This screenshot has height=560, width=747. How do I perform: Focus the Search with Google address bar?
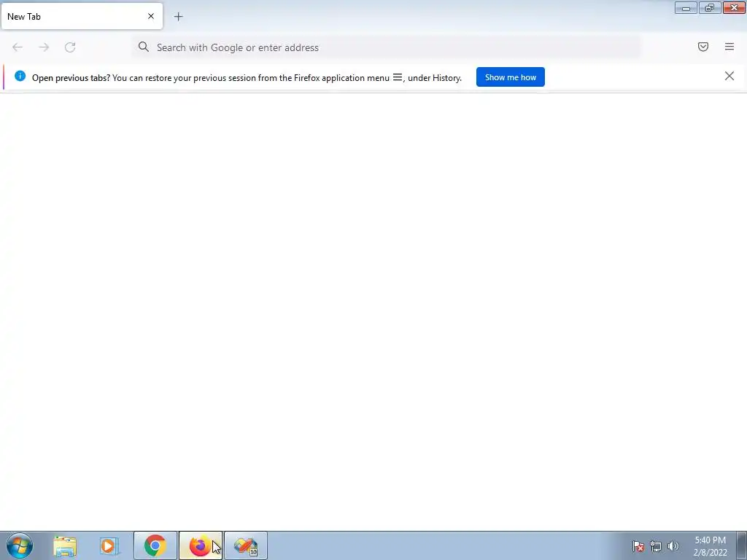(387, 47)
